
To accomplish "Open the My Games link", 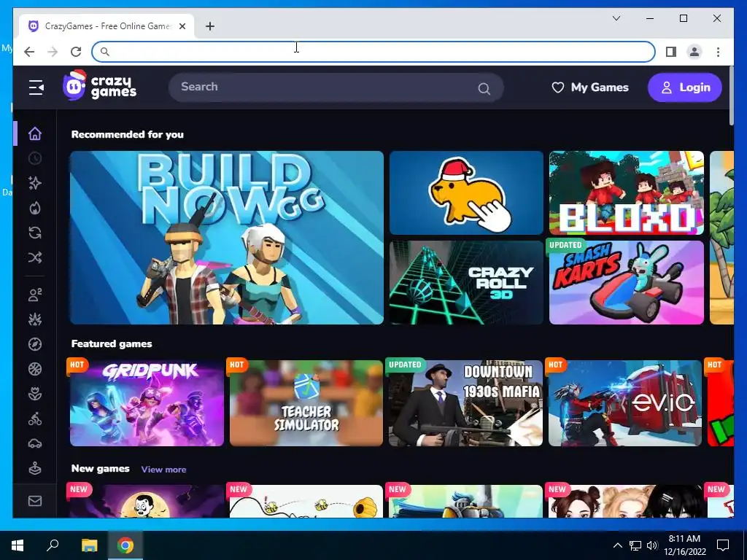I will (x=590, y=87).
